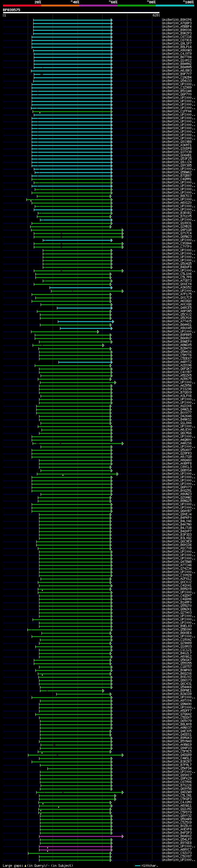Select label UniRef100_Q7S7C4
This screenshot has width=197, height=868.
click(x=177, y=233)
